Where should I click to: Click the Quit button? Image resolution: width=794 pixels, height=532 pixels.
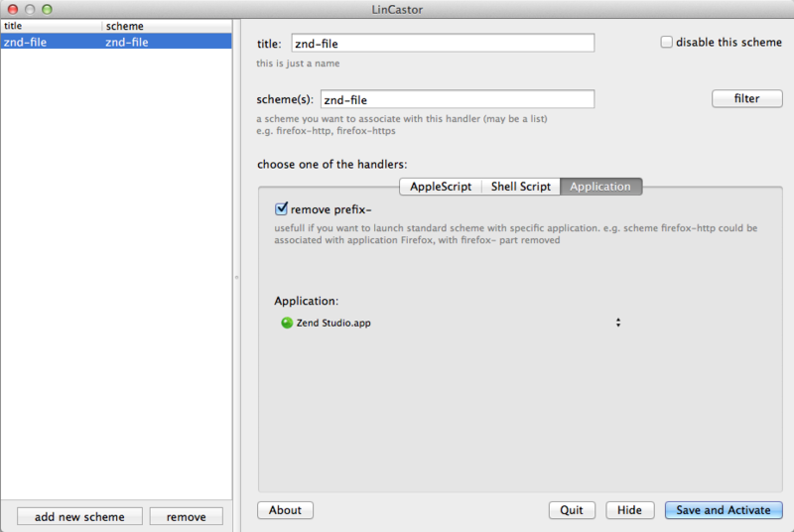point(572,510)
